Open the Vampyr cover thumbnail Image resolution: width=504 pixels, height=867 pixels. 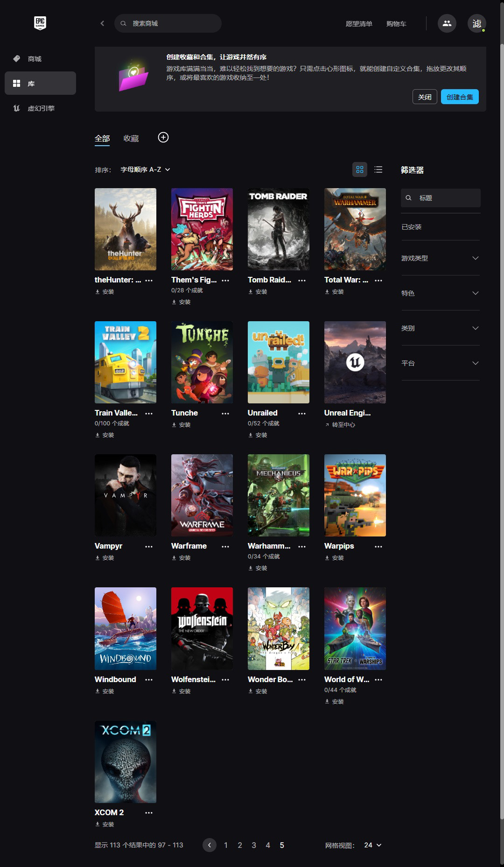pyautogui.click(x=126, y=495)
